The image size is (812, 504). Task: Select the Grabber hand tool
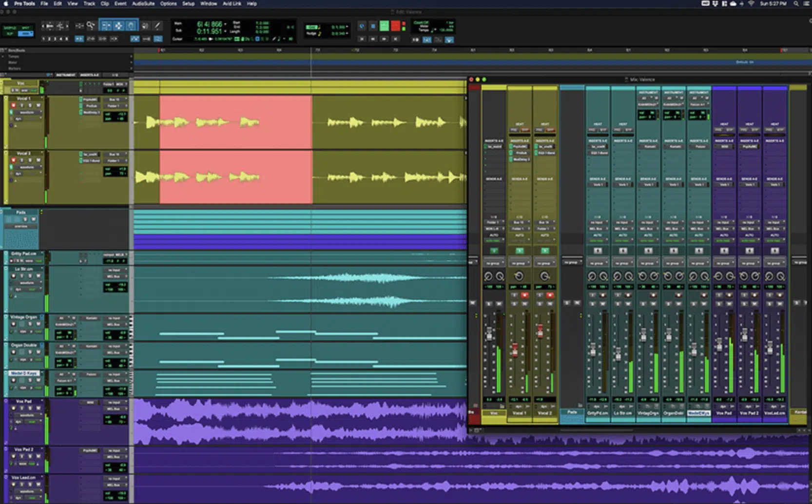[x=132, y=26]
